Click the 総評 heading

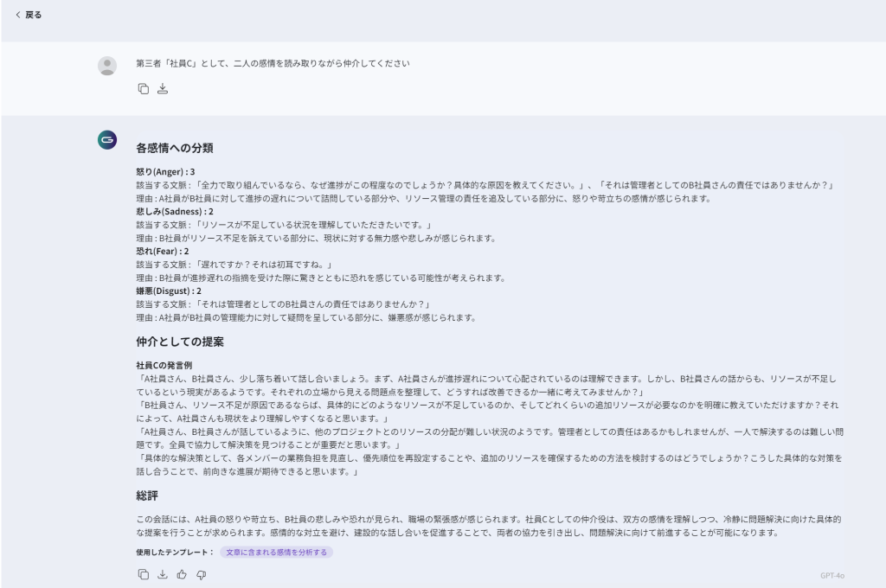point(147,496)
